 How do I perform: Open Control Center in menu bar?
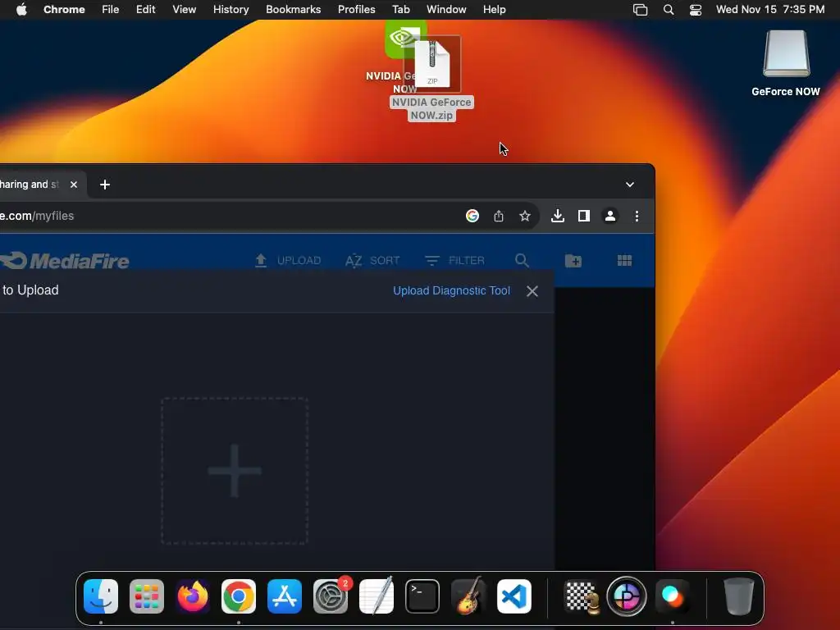pyautogui.click(x=696, y=9)
